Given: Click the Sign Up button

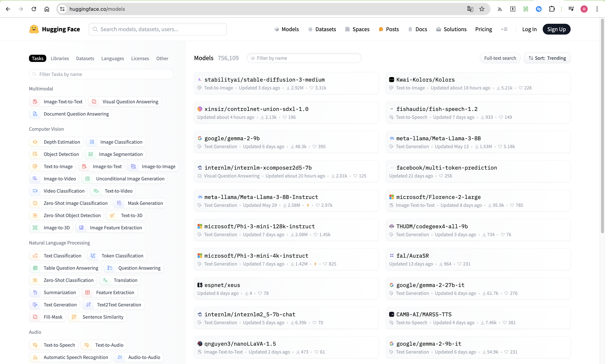Looking at the screenshot, I should pyautogui.click(x=556, y=29).
